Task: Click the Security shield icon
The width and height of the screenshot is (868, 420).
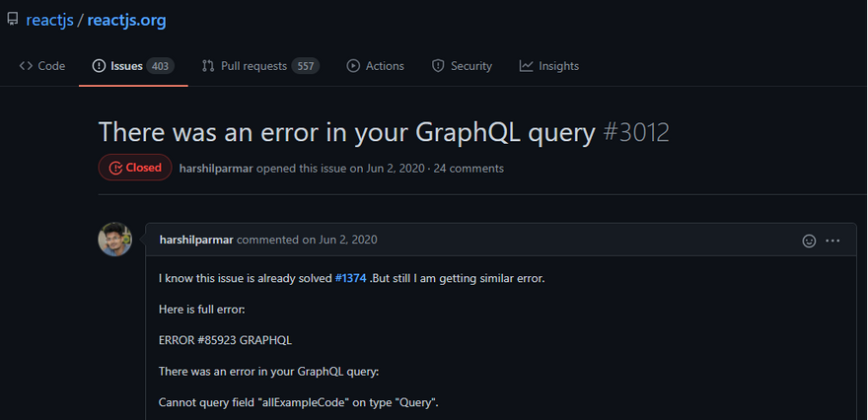Action: pos(438,66)
